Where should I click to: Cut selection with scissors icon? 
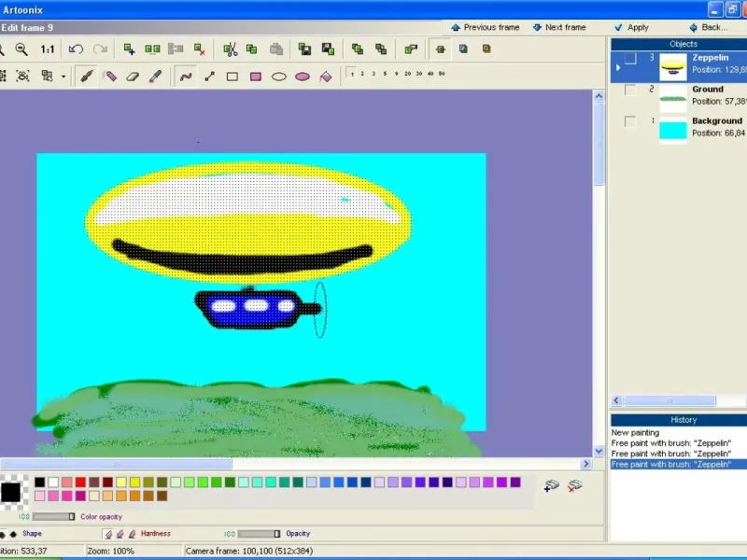(x=231, y=49)
